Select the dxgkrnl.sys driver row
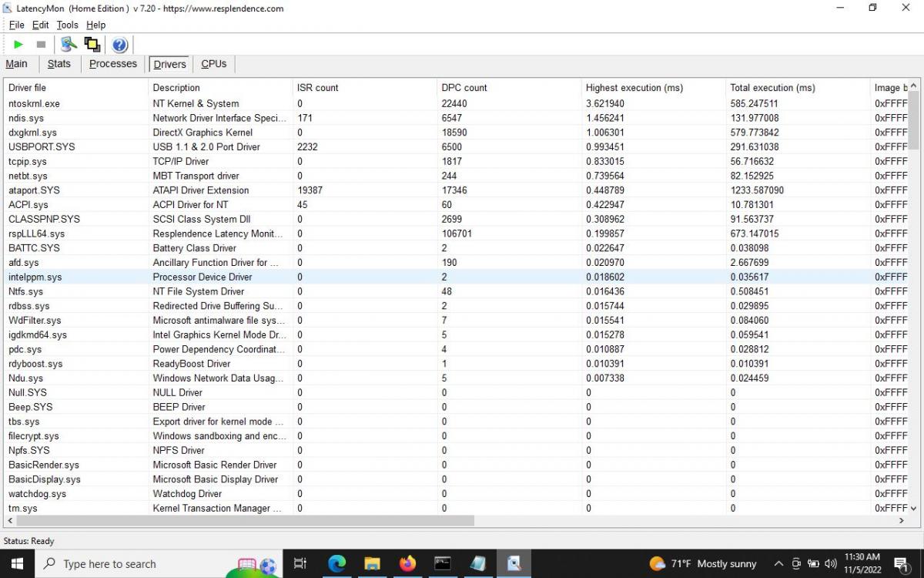The height and width of the screenshot is (578, 924). click(456, 133)
